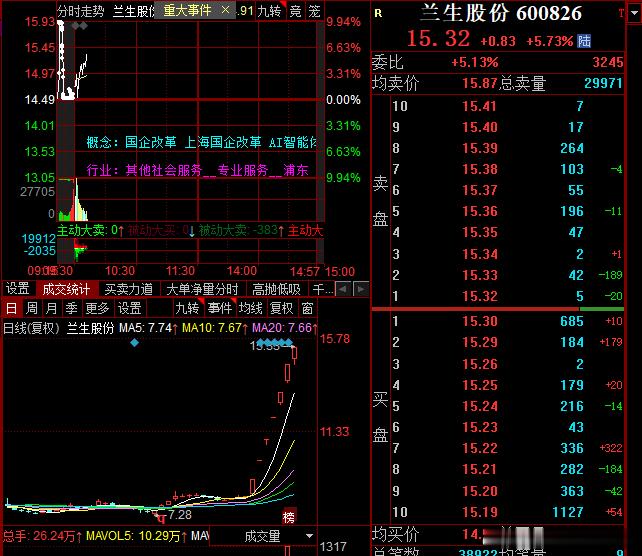Click the R marker beside stock name
This screenshot has width=642, height=556.
[378, 14]
